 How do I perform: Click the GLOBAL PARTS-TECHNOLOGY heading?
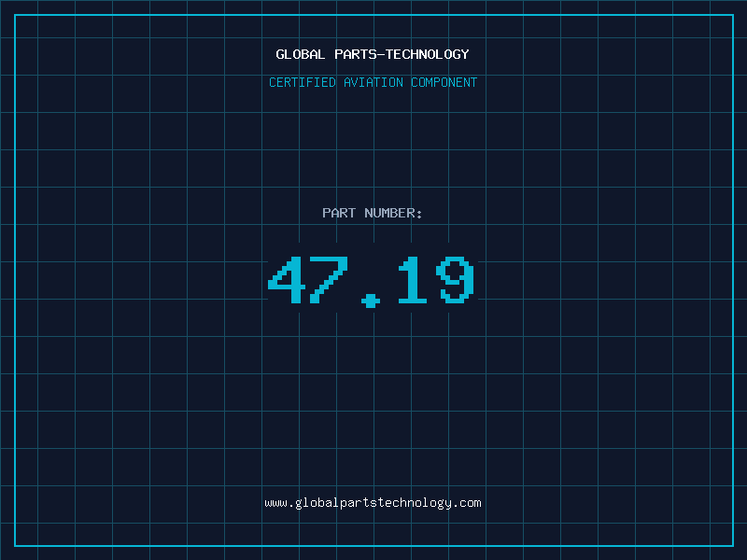pyautogui.click(x=373, y=54)
